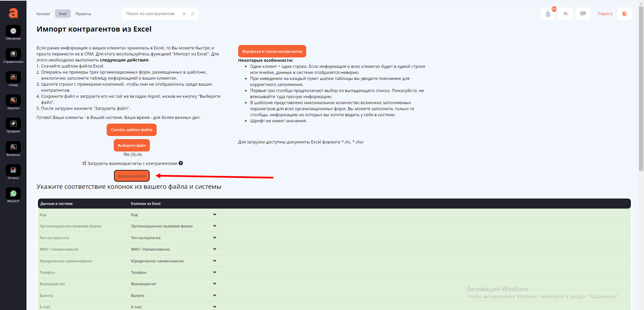Switch to the Каталог tab
This screenshot has width=644, height=310.
43,14
